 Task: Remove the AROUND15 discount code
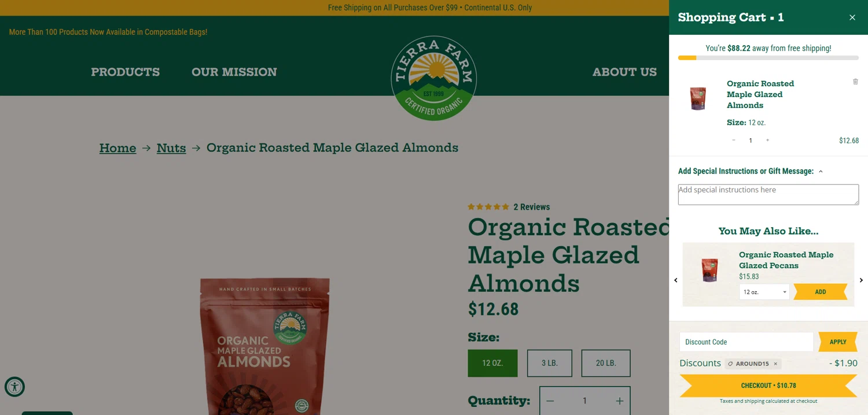pyautogui.click(x=775, y=364)
